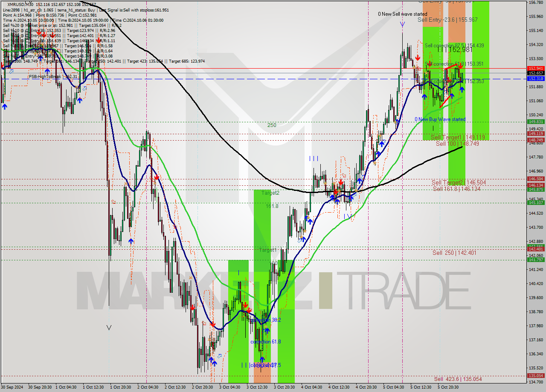Click the green '250' level label
This screenshot has width=546, height=392.
point(272,125)
